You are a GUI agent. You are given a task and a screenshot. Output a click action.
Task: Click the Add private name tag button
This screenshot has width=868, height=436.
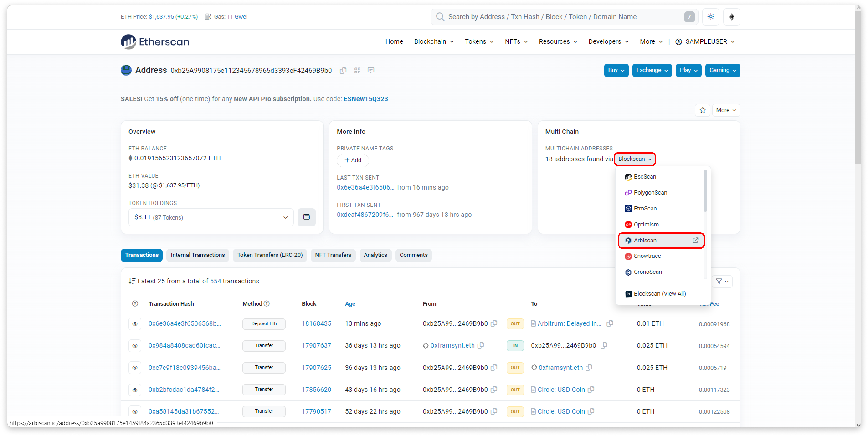353,160
